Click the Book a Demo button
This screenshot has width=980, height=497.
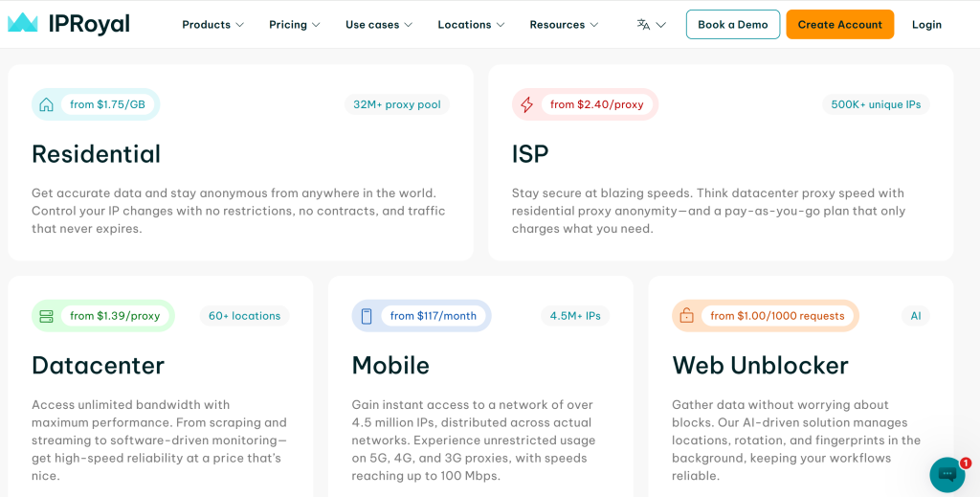[x=733, y=25]
